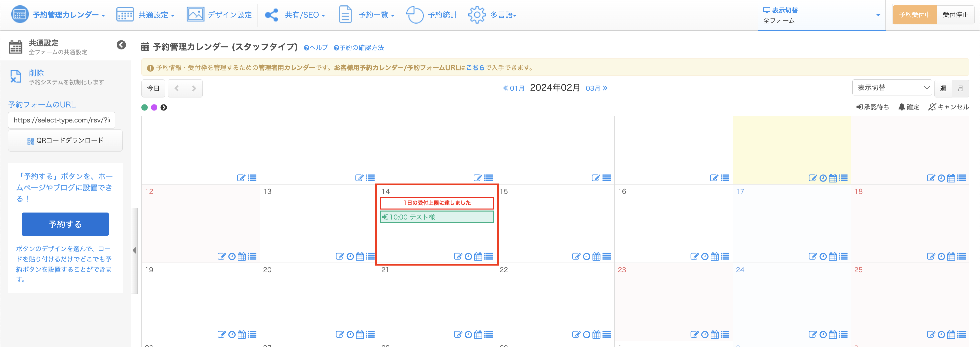Image resolution: width=980 pixels, height=347 pixels.
Task: Click the edit icon in the day 14 cell
Action: pyautogui.click(x=458, y=256)
